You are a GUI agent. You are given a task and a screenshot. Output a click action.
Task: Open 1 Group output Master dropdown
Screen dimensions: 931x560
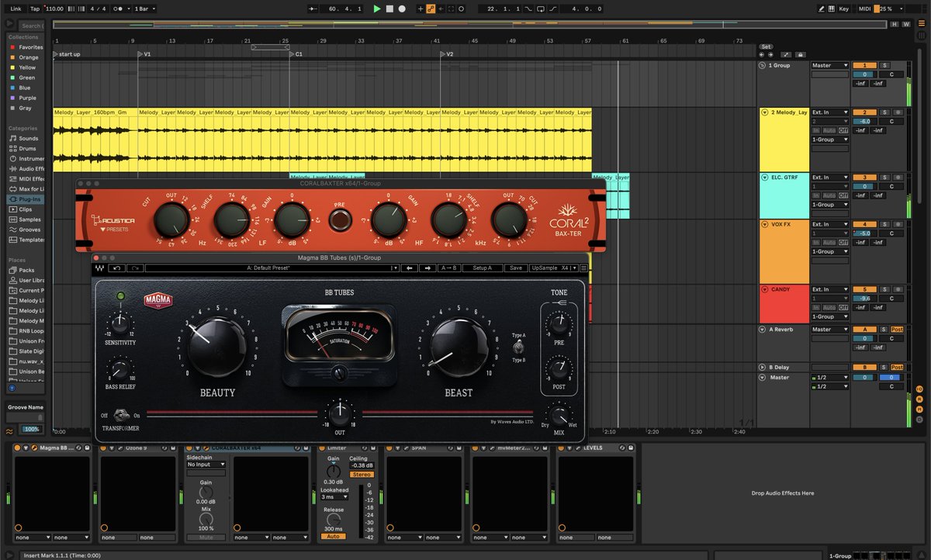tap(829, 66)
